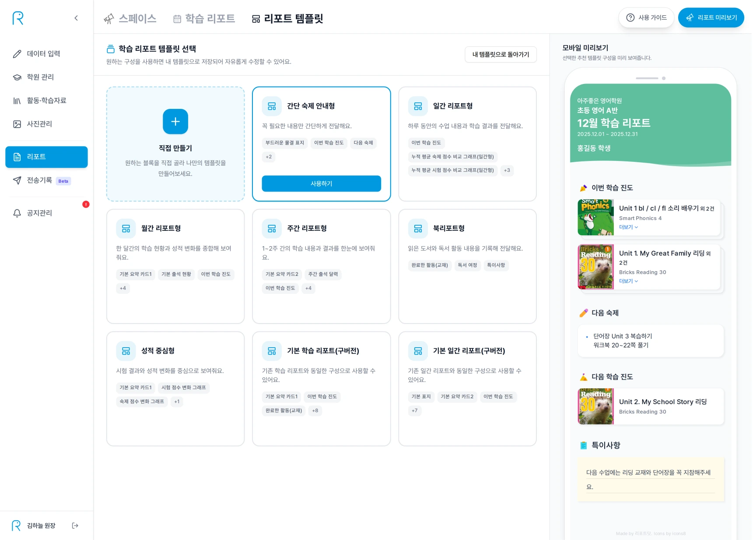
Task: Open 활동·학습자료 library icon
Action: pyautogui.click(x=17, y=101)
